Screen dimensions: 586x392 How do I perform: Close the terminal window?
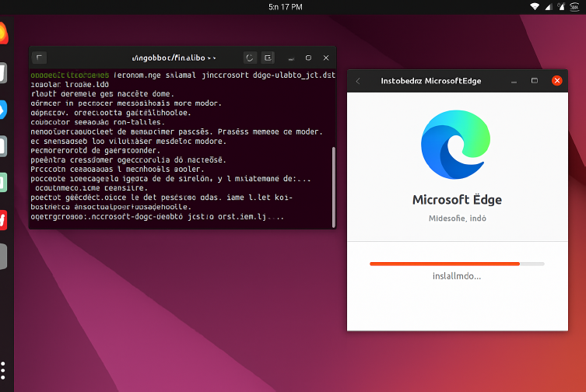[326, 58]
